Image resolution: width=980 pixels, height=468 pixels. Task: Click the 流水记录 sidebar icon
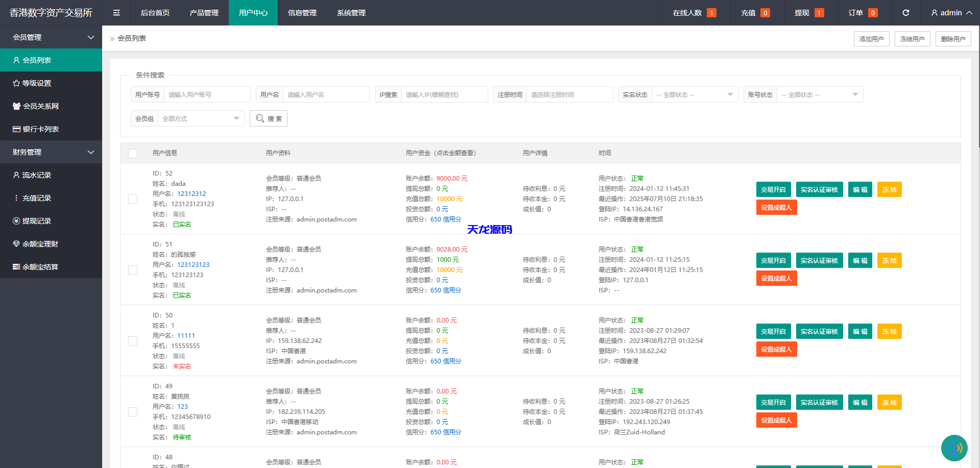15,175
